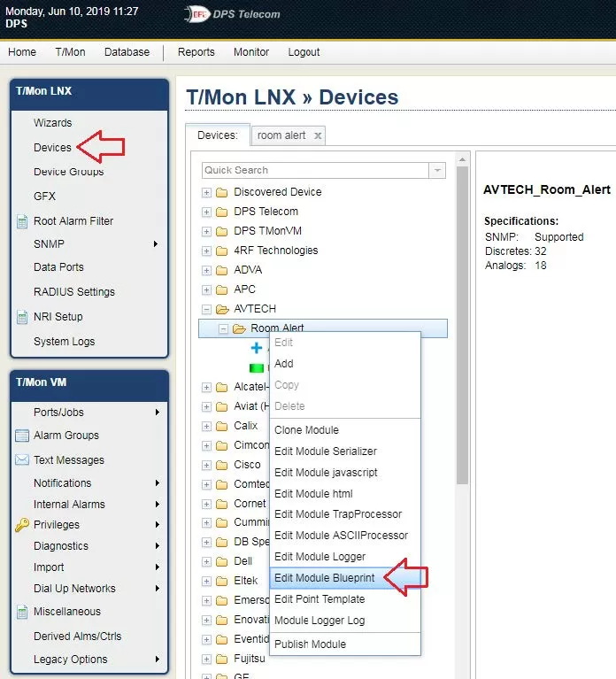Click the device tree scroll-up arrow
The height and width of the screenshot is (679, 616).
tap(462, 159)
